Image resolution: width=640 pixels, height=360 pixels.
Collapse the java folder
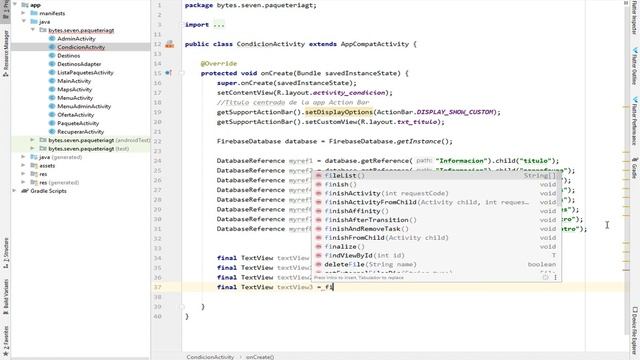click(x=24, y=22)
